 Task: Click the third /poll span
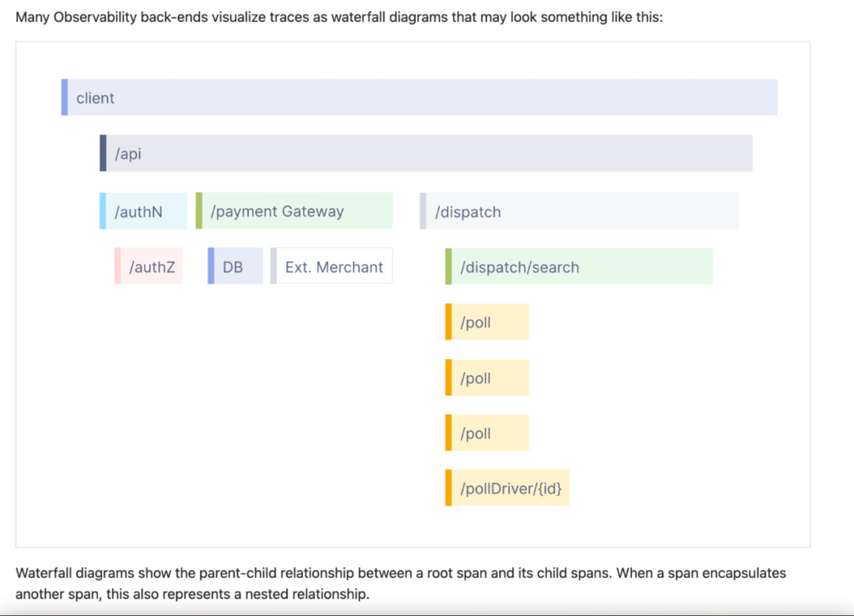coord(486,433)
